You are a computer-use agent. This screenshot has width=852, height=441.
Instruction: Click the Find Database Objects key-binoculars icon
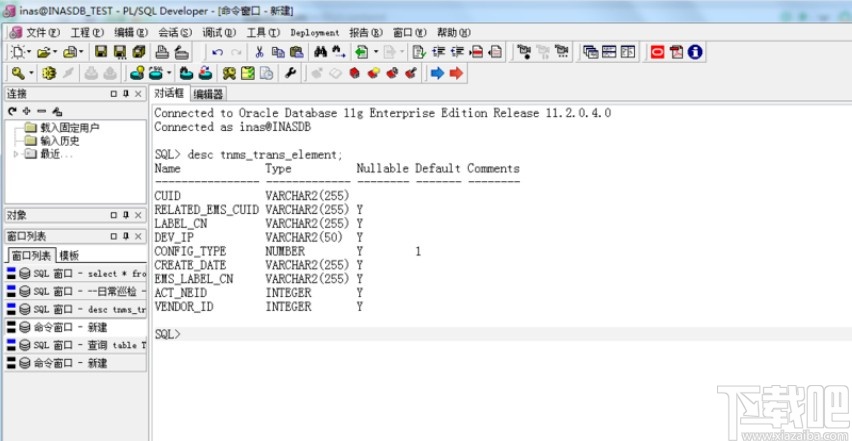tap(229, 73)
